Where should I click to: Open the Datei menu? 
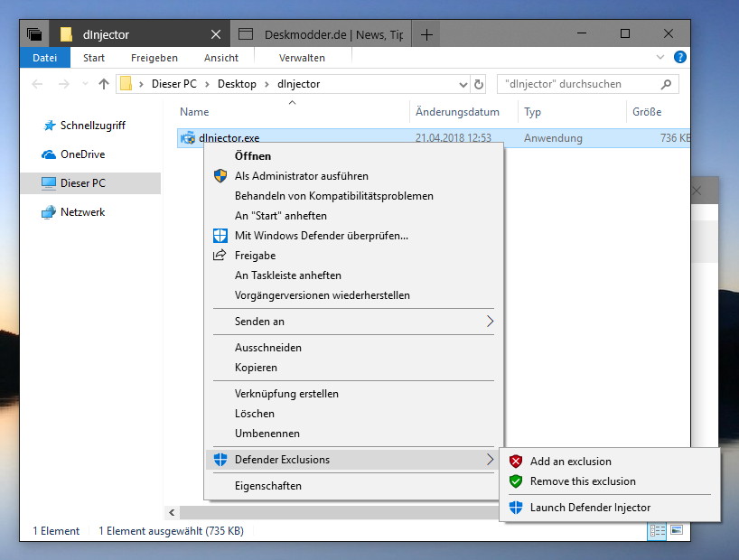pyautogui.click(x=45, y=58)
